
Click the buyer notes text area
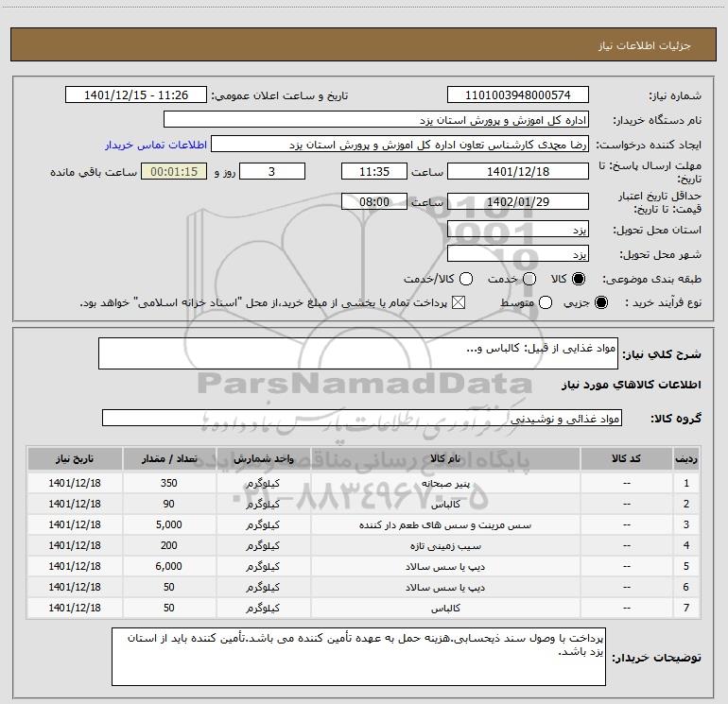click(358, 657)
